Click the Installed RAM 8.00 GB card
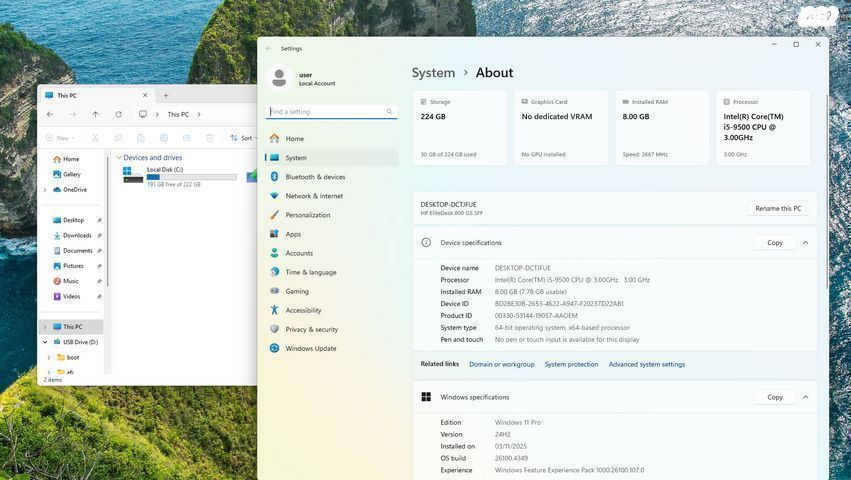 point(662,128)
